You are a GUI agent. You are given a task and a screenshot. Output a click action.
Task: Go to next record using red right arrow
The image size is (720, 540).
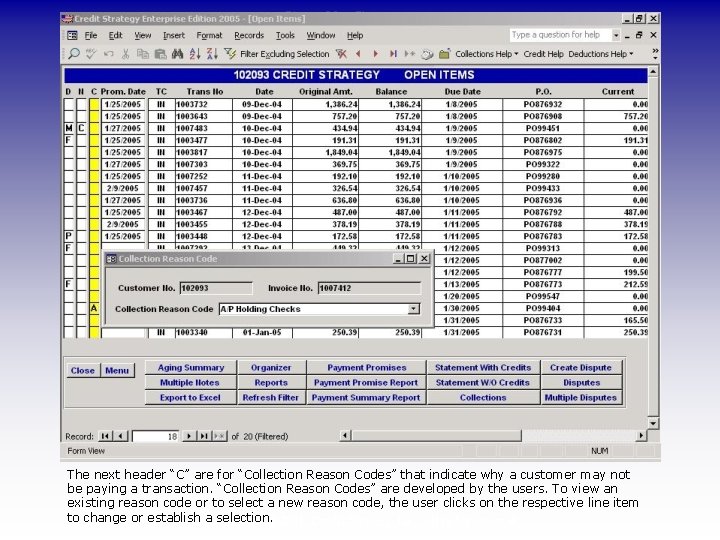coord(376,54)
